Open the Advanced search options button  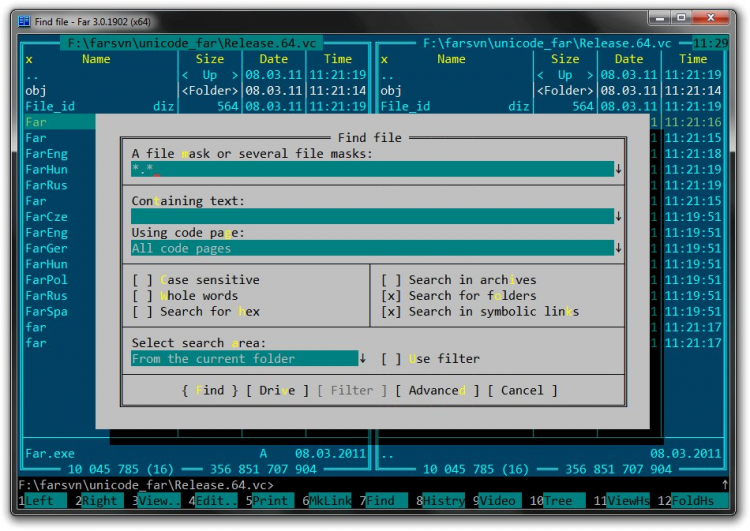coord(437,391)
